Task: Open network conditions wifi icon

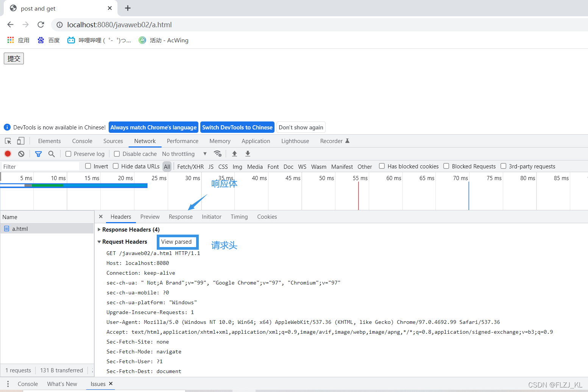Action: click(218, 154)
